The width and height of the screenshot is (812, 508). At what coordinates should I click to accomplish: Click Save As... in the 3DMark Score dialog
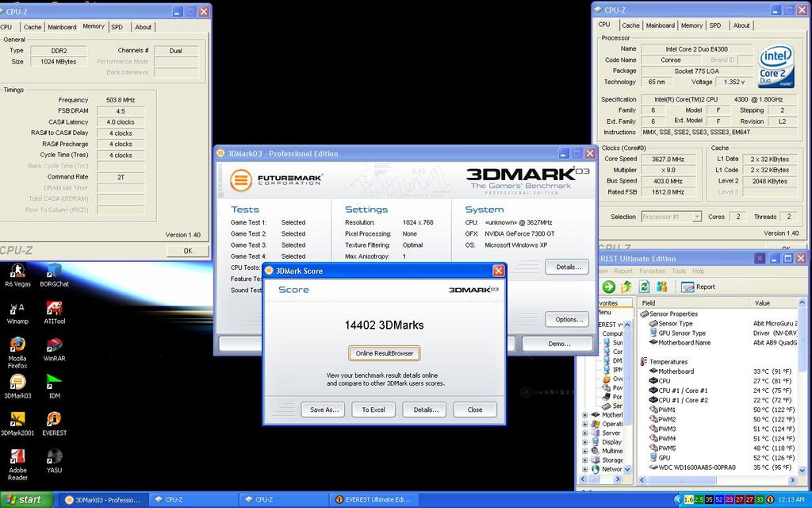324,410
